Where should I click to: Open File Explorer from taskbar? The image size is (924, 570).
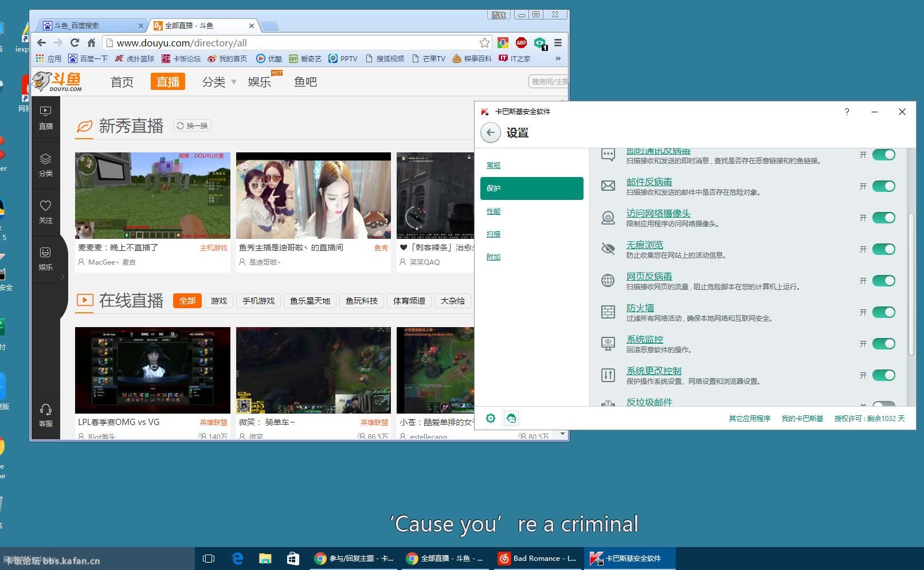click(x=265, y=559)
